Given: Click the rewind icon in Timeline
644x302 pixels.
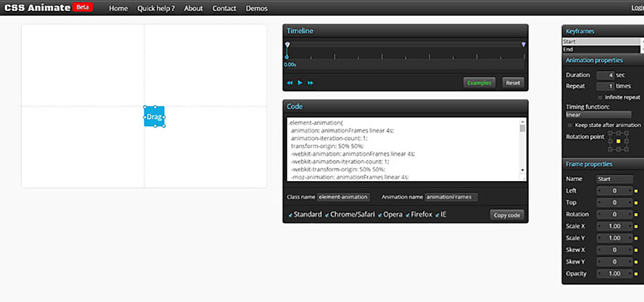Looking at the screenshot, I should click(x=290, y=83).
